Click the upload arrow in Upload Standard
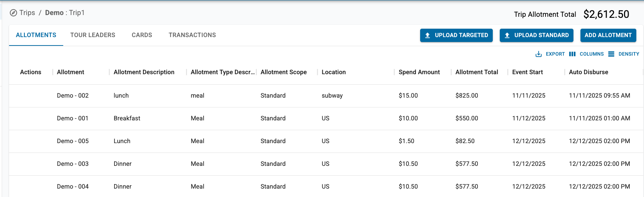644x197 pixels. point(507,35)
